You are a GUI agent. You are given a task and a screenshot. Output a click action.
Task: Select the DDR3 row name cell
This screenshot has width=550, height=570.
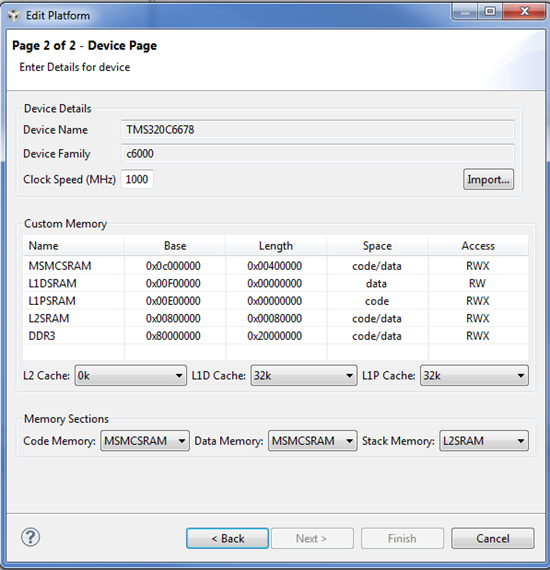pyautogui.click(x=73, y=336)
